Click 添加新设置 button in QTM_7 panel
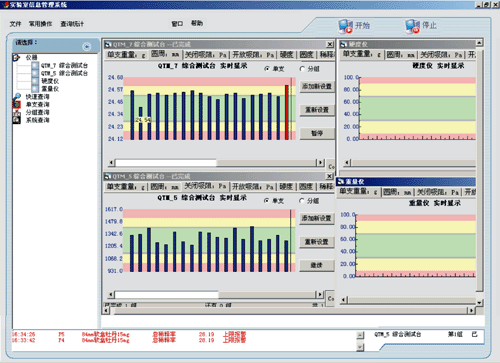The height and width of the screenshot is (363, 500). pyautogui.click(x=317, y=87)
